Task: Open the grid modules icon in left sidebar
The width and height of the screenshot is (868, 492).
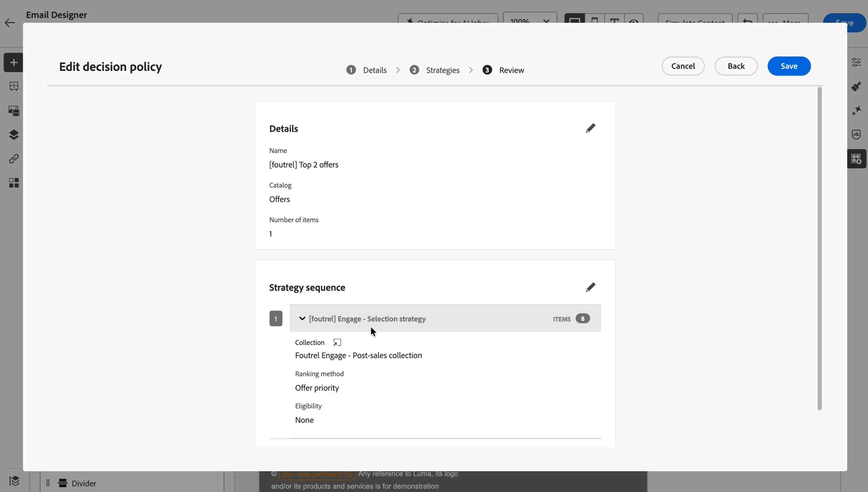Action: point(14,183)
